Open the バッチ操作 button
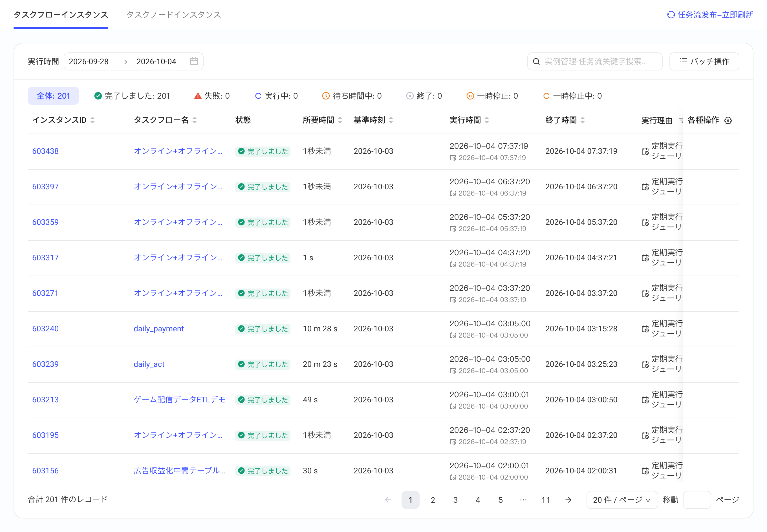This screenshot has height=532, width=767. (x=704, y=61)
